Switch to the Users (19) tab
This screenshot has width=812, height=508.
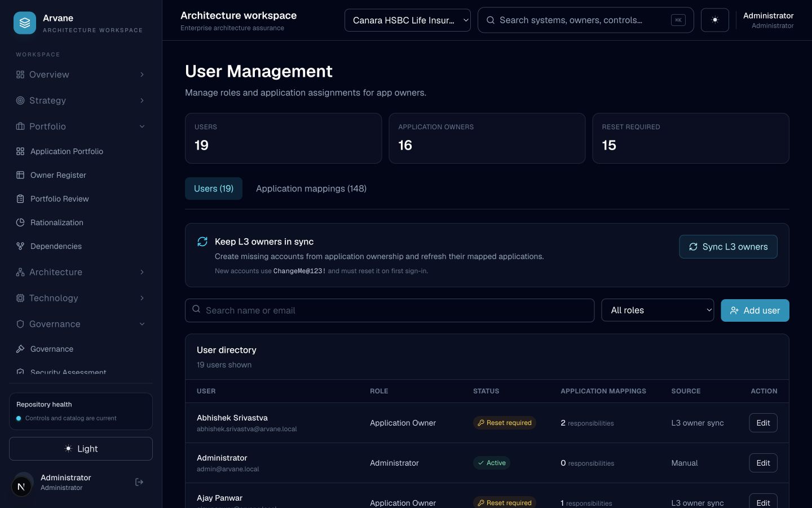pos(214,189)
